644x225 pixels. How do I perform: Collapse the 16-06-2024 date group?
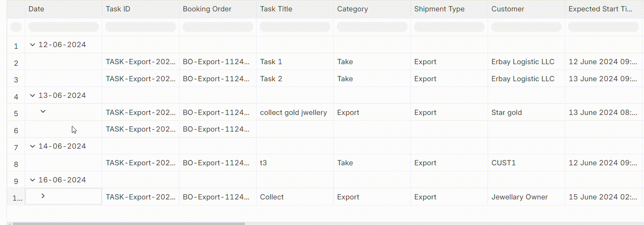coord(32,180)
